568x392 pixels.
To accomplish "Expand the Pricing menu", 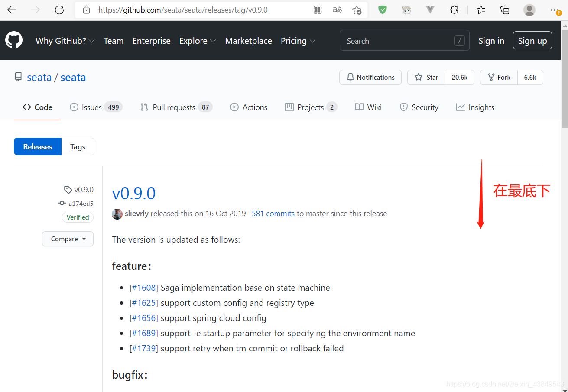I will point(298,41).
